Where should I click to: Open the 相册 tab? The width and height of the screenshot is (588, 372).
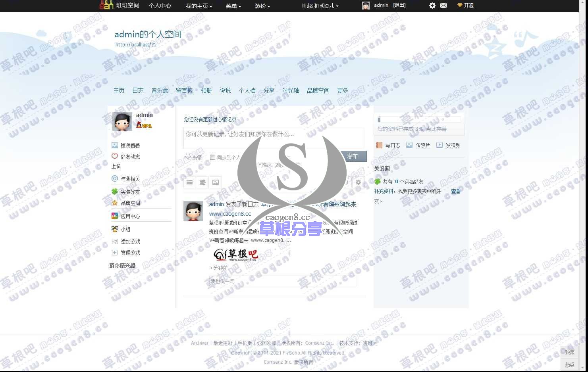206,90
